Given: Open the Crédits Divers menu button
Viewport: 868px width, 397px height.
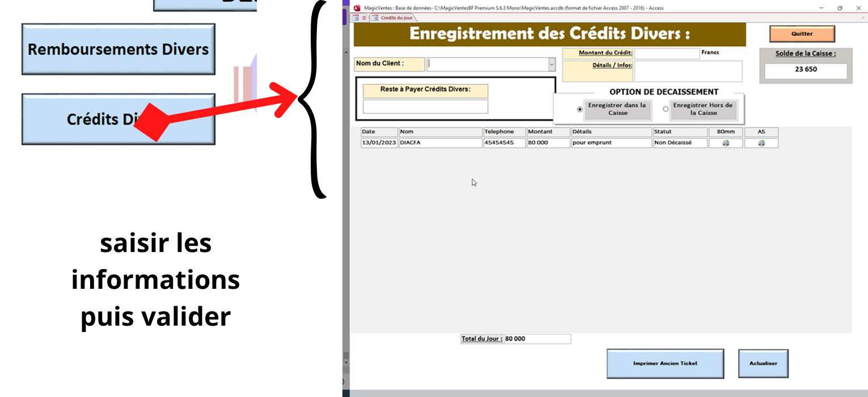Looking at the screenshot, I should click(118, 119).
